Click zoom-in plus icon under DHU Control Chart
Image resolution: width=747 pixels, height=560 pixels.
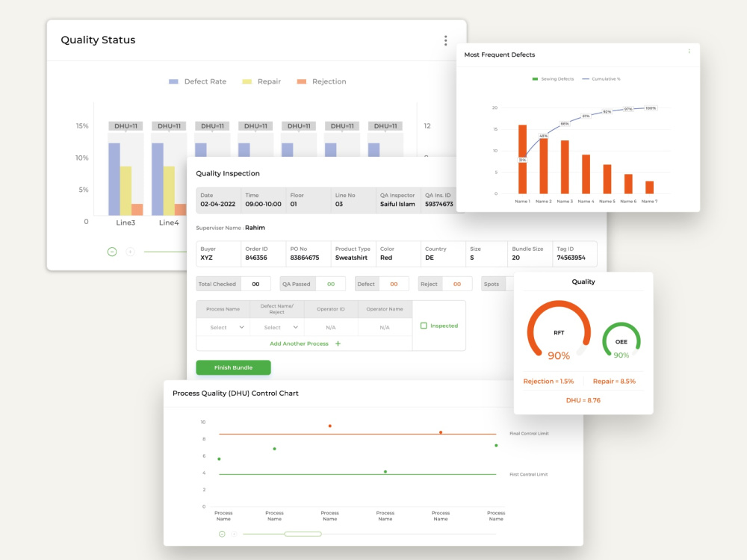tap(234, 534)
